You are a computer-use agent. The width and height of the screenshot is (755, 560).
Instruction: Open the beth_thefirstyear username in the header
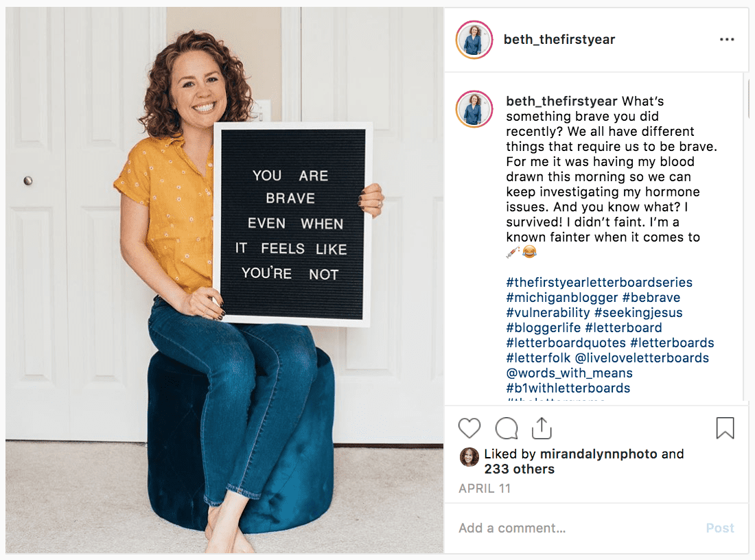pyautogui.click(x=559, y=40)
